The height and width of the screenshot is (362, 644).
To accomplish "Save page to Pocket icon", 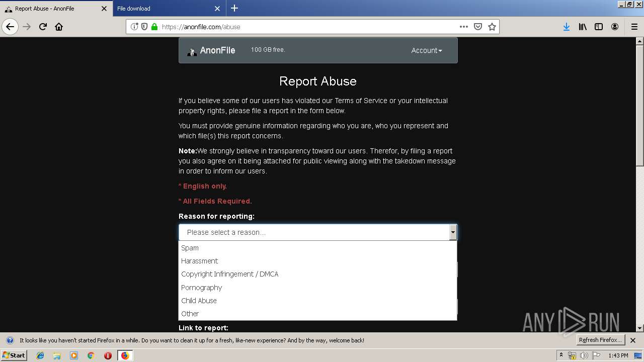I will coord(478,27).
